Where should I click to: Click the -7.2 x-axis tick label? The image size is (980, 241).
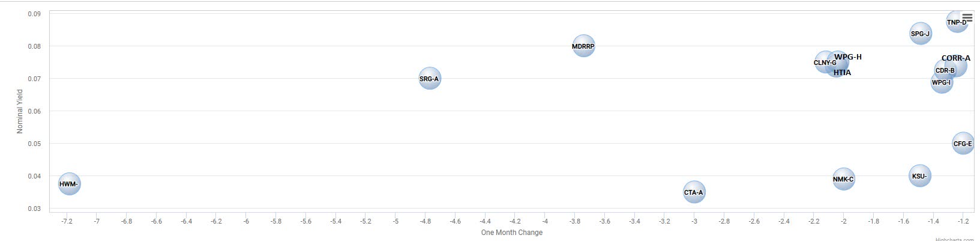point(67,221)
